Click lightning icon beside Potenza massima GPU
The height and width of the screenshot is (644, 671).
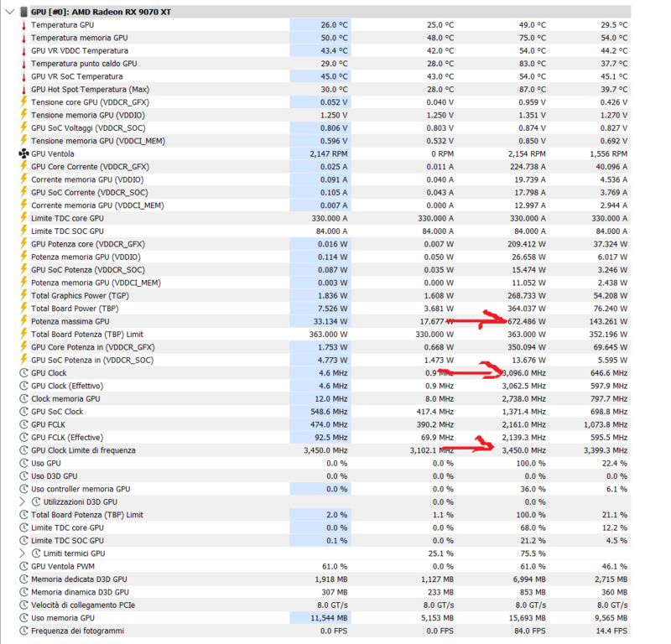tap(24, 321)
